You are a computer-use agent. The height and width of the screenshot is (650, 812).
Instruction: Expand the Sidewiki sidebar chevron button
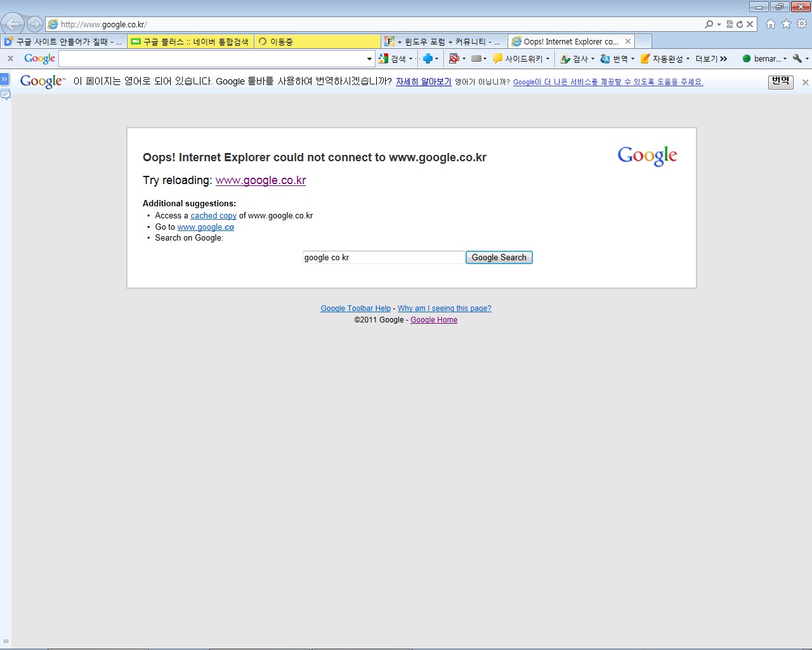coord(4,79)
